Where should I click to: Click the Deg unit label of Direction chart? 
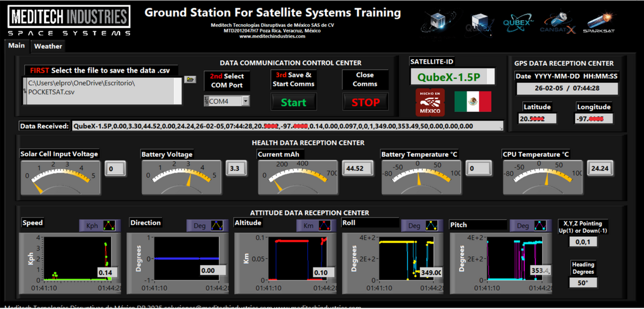point(199,225)
